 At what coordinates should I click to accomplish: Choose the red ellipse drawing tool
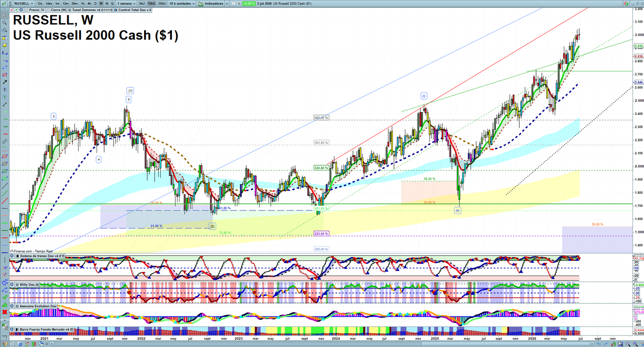tap(5, 156)
